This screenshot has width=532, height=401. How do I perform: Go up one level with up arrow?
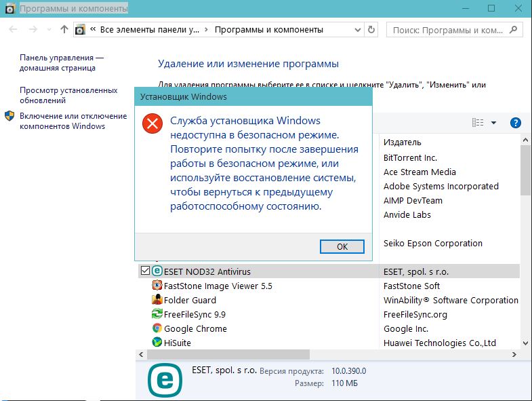[64, 30]
